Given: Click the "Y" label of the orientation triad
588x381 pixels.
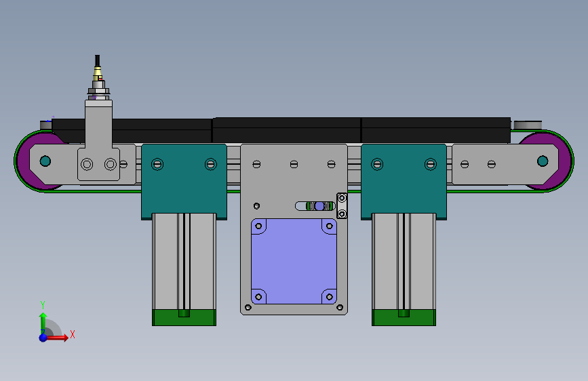Looking at the screenshot, I should (43, 305).
